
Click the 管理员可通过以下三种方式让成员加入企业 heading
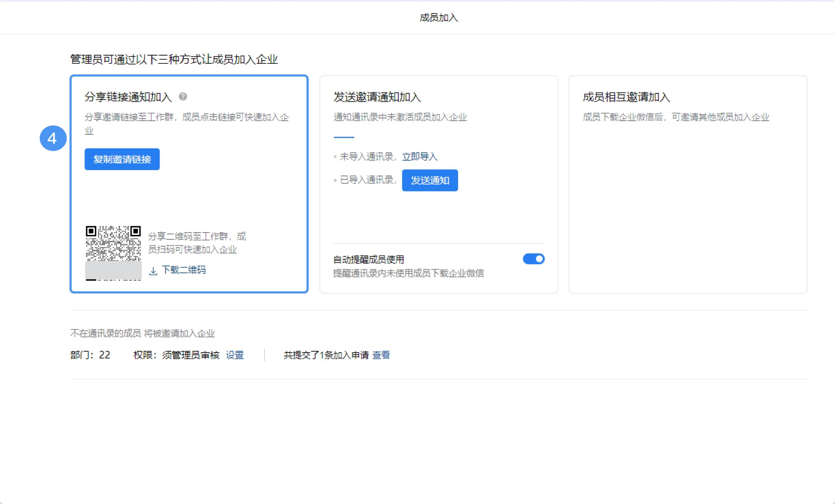[174, 59]
